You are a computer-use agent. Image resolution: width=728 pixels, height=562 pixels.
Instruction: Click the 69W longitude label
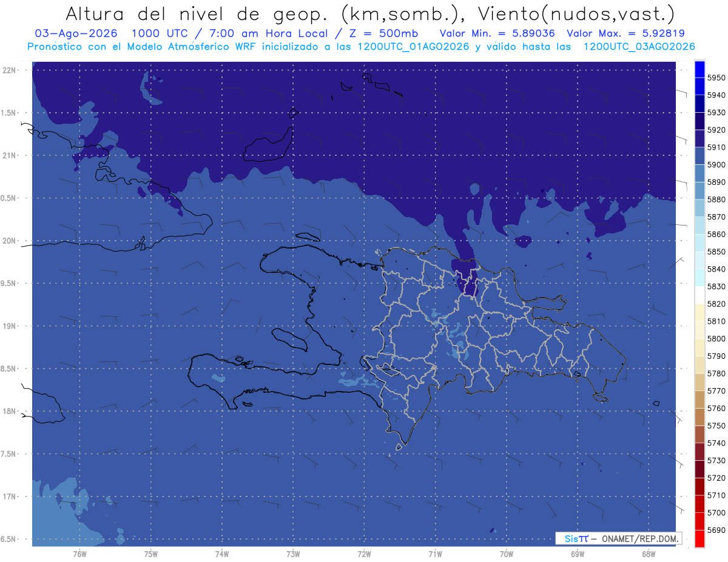pyautogui.click(x=578, y=554)
